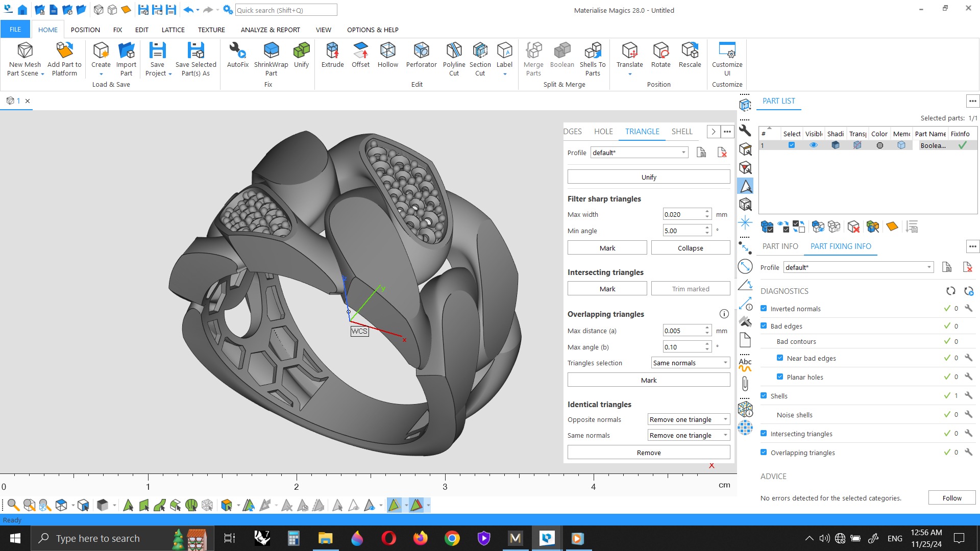Toggle the Bad edges checkbox

(x=764, y=325)
